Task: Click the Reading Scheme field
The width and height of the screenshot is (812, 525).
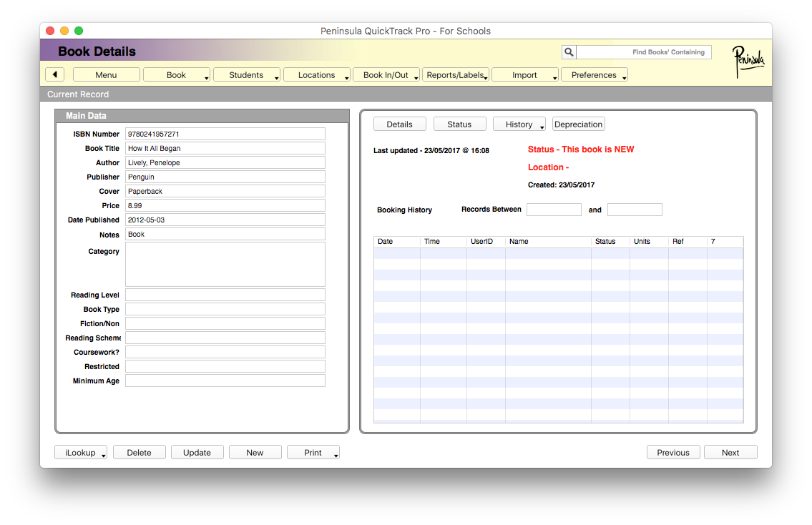Action: pyautogui.click(x=225, y=338)
